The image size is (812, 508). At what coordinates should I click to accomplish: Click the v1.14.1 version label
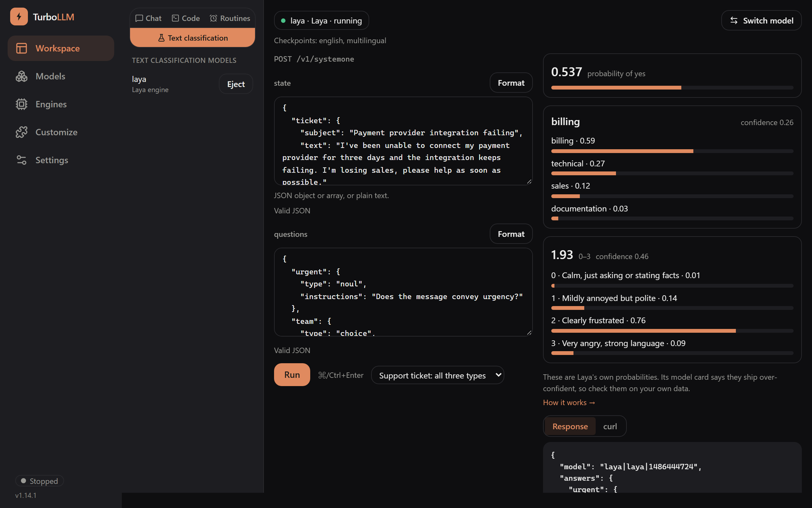(x=26, y=495)
